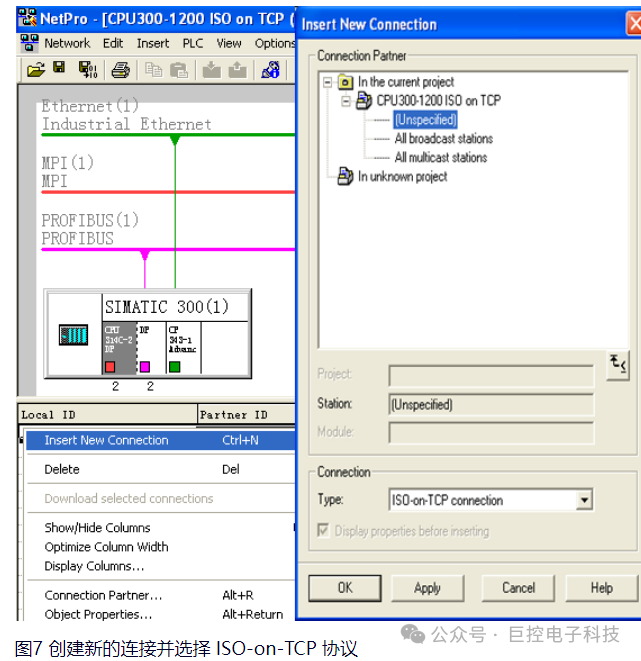Select the DP interface slot
The height and width of the screenshot is (661, 641).
click(x=151, y=348)
